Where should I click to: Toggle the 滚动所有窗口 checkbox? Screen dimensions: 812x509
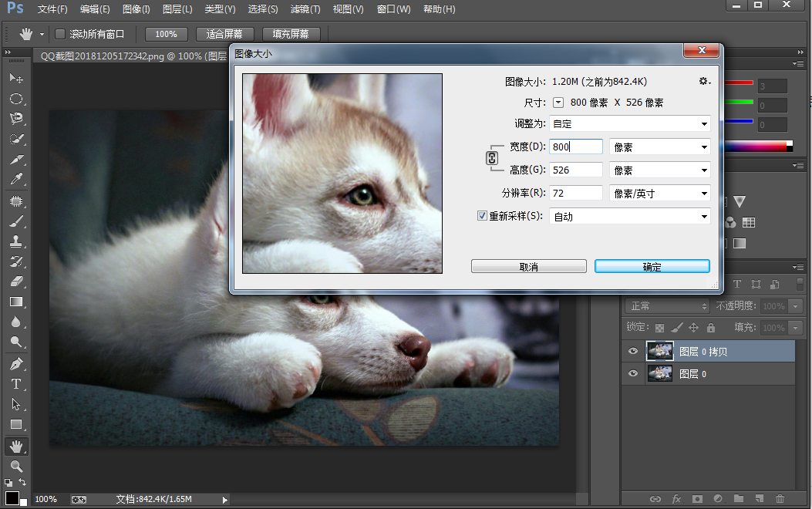click(x=60, y=34)
